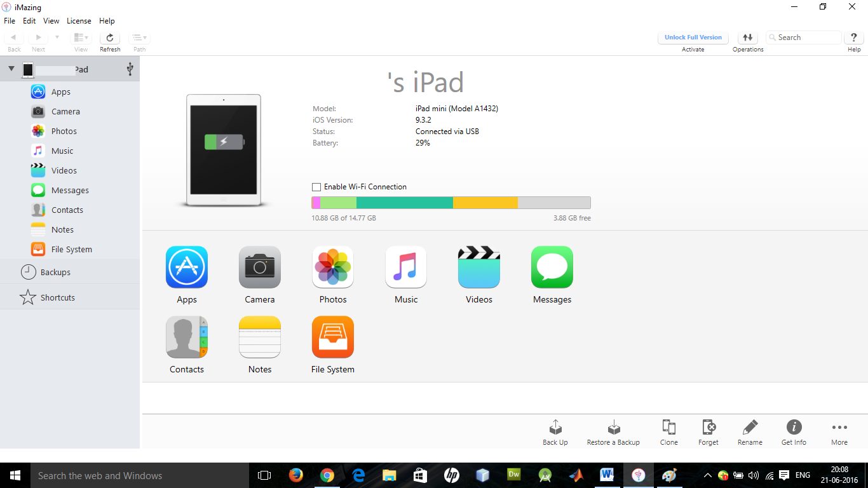Select Videos in the sidebar
The height and width of the screenshot is (488, 868).
point(70,170)
